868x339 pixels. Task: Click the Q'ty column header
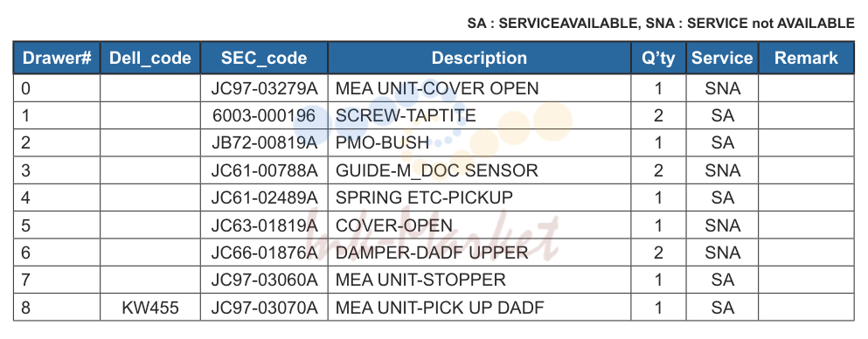pos(658,58)
